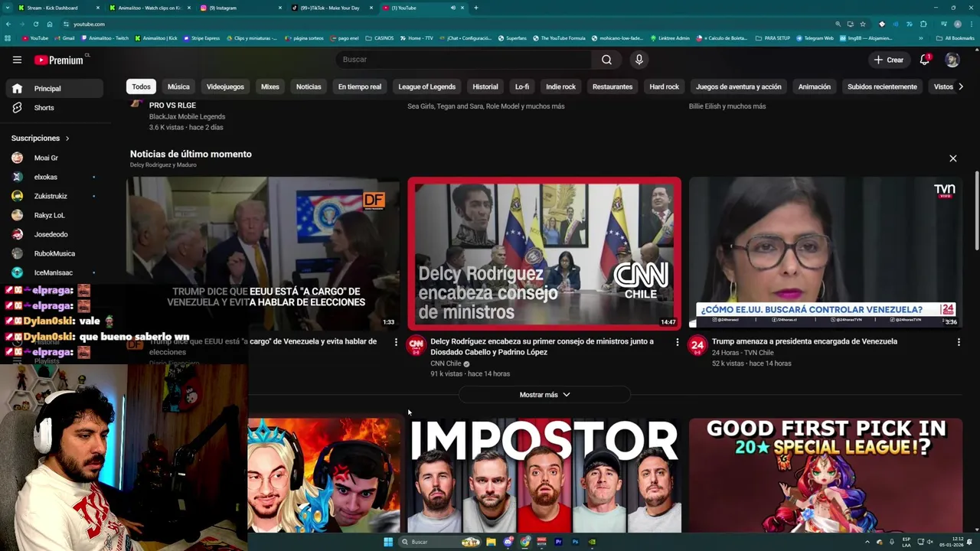This screenshot has height=551, width=980.
Task: Open the account avatar menu
Action: (952, 60)
